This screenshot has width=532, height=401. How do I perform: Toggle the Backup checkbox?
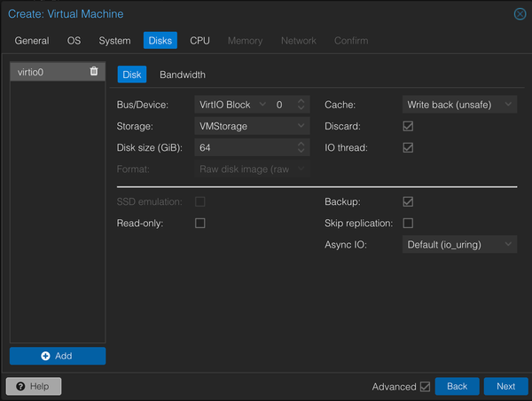(x=408, y=201)
